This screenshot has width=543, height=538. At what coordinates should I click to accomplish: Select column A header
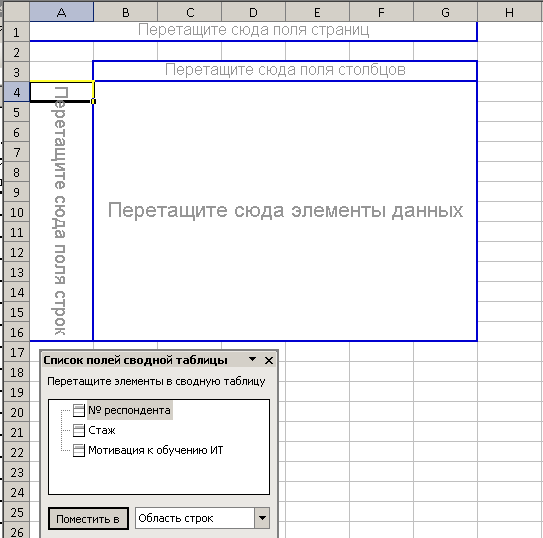tap(61, 12)
